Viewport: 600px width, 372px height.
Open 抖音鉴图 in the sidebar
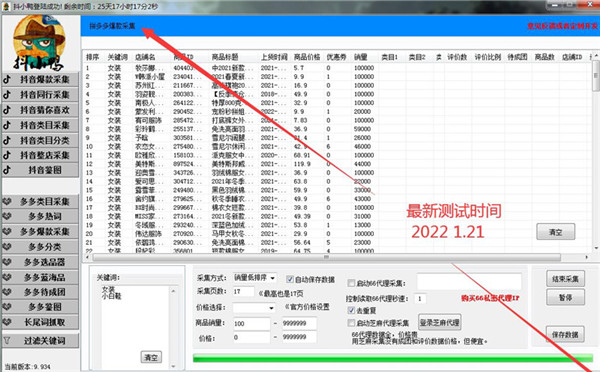[x=40, y=170]
